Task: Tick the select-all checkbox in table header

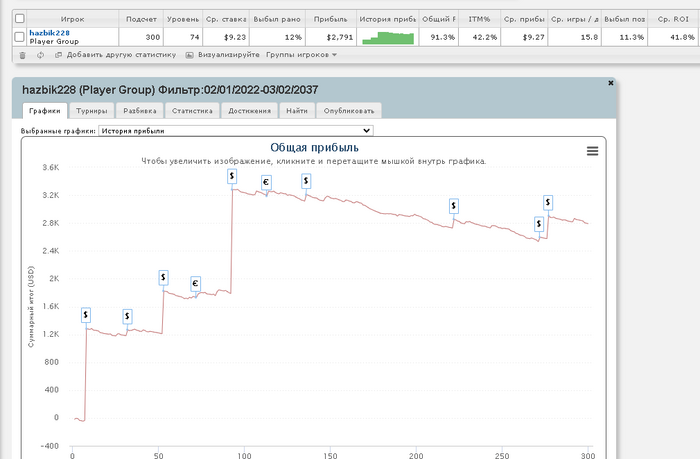Action: coord(20,19)
